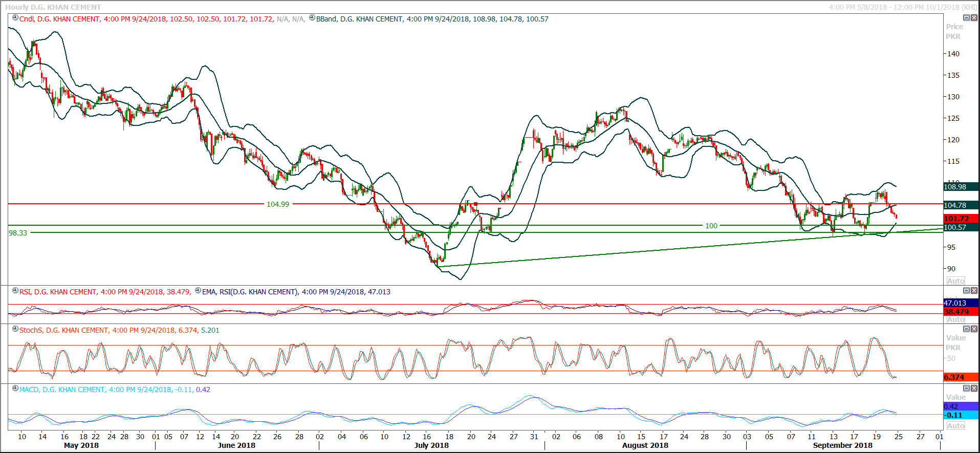Maximize the Stochastic pane
Viewport: 980px width, 453px height.
click(966, 329)
